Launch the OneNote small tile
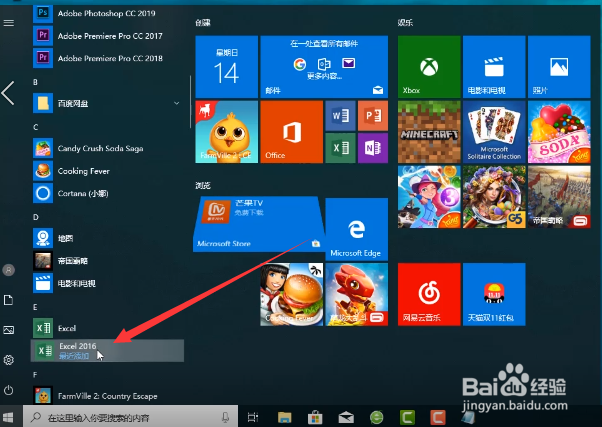The image size is (602, 427). pos(373,148)
